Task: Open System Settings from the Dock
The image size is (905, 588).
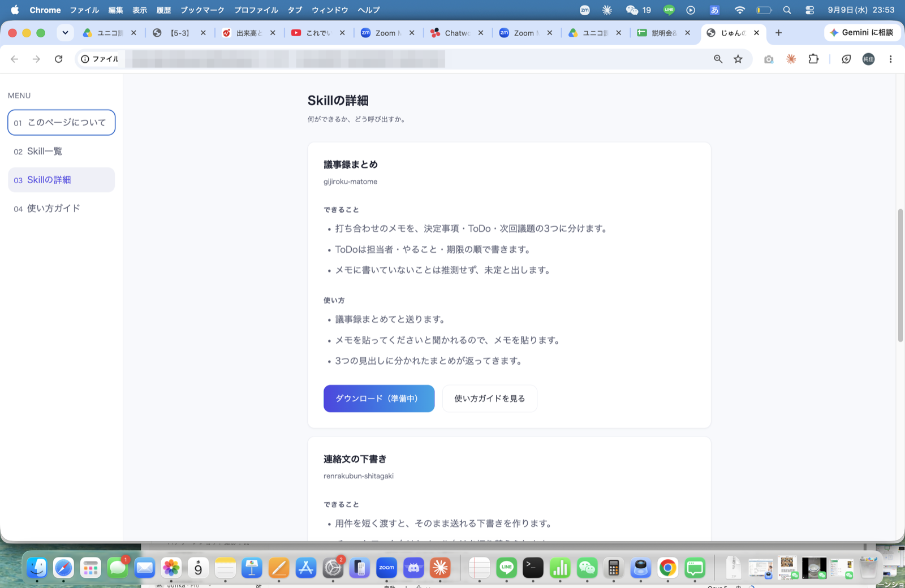Action: tap(333, 568)
